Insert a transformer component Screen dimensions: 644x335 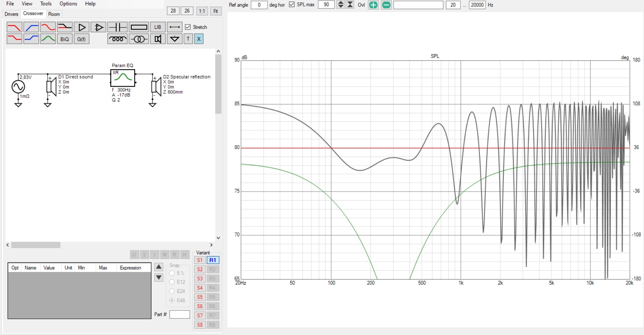pyautogui.click(x=139, y=39)
